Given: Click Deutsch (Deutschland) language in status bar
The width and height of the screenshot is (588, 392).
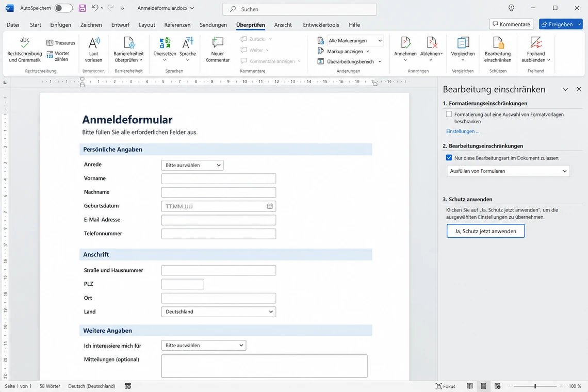Looking at the screenshot, I should tap(91, 386).
